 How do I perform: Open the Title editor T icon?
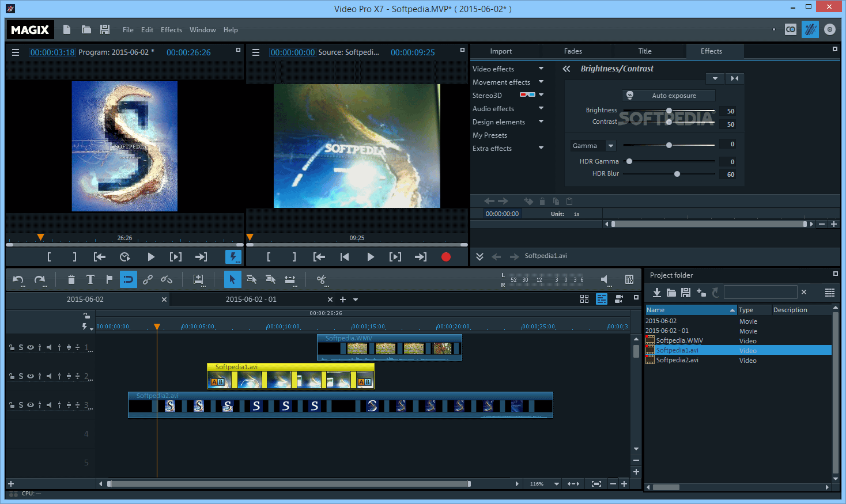coord(90,280)
